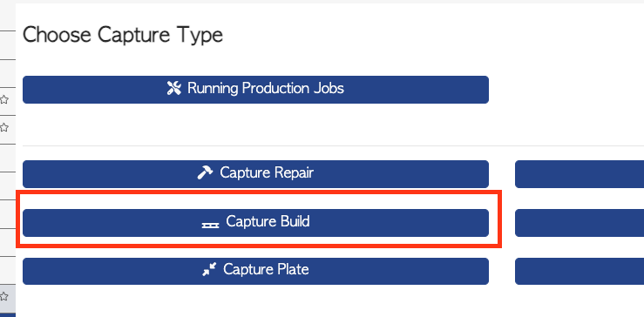Screen dimensions: 644x317
Task: Click the pallet icon beside Capture Build
Action: click(x=210, y=224)
